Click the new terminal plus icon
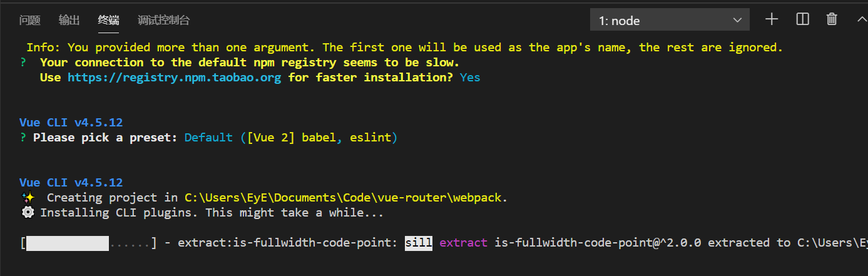 [x=772, y=19]
